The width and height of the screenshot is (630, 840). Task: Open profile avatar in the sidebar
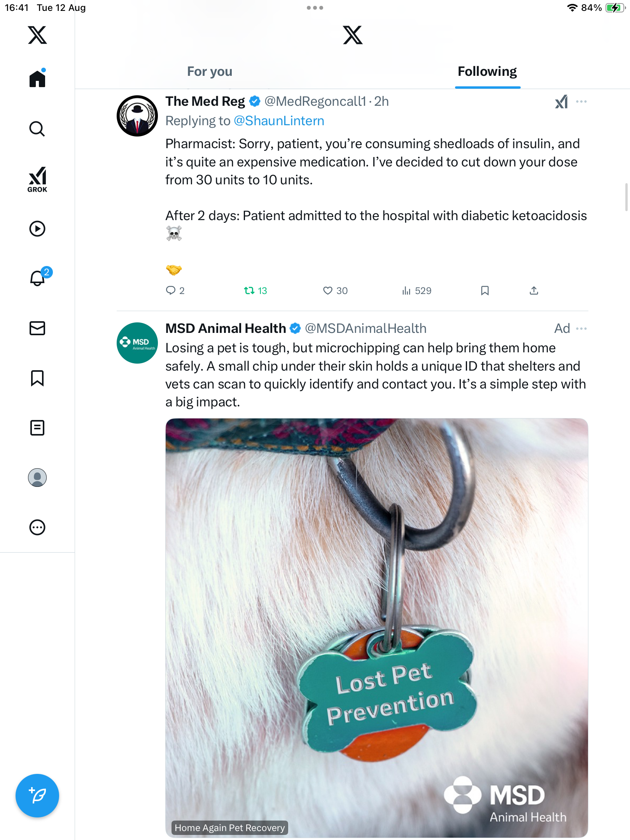(37, 478)
